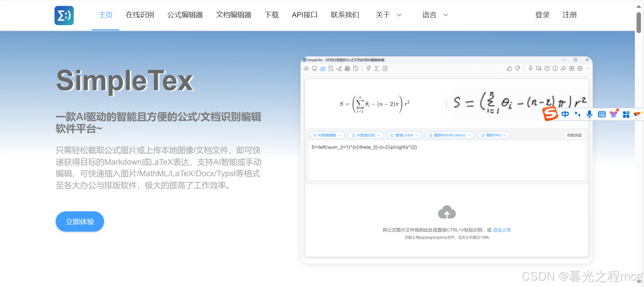This screenshot has height=287, width=644.
Task: Expand the AI智能编辑 dropdown button
Action: click(327, 135)
